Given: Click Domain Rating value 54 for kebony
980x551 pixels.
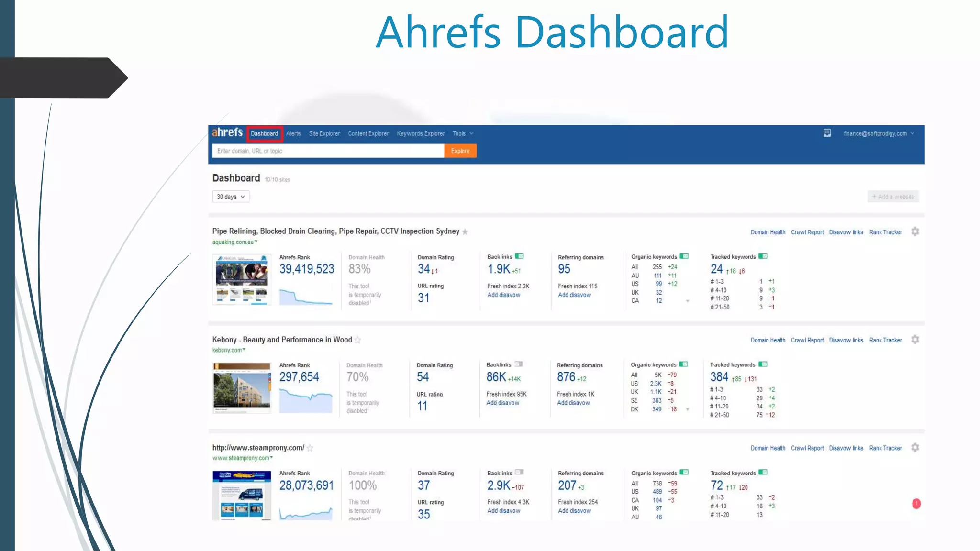Looking at the screenshot, I should (423, 377).
